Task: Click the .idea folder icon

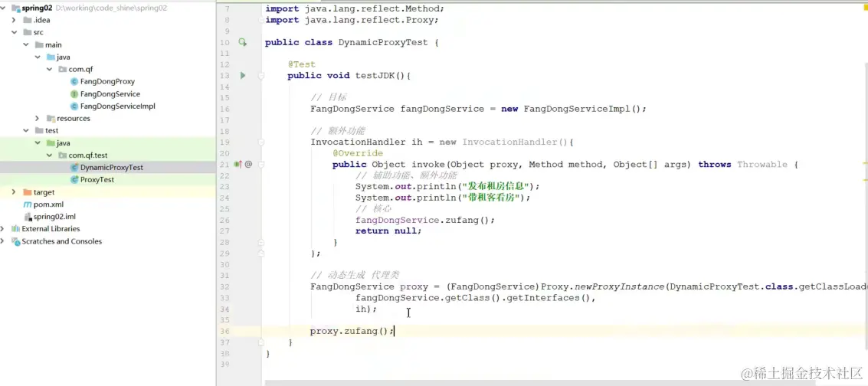Action: 28,20
